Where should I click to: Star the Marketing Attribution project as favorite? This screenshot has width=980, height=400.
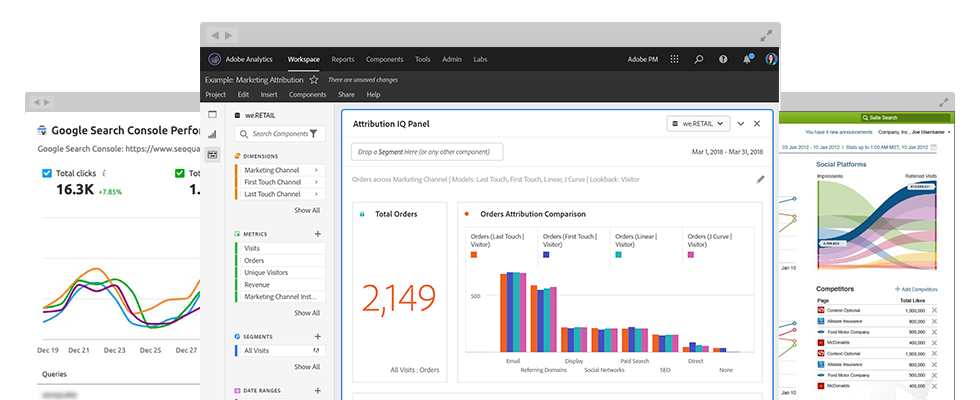coord(314,80)
